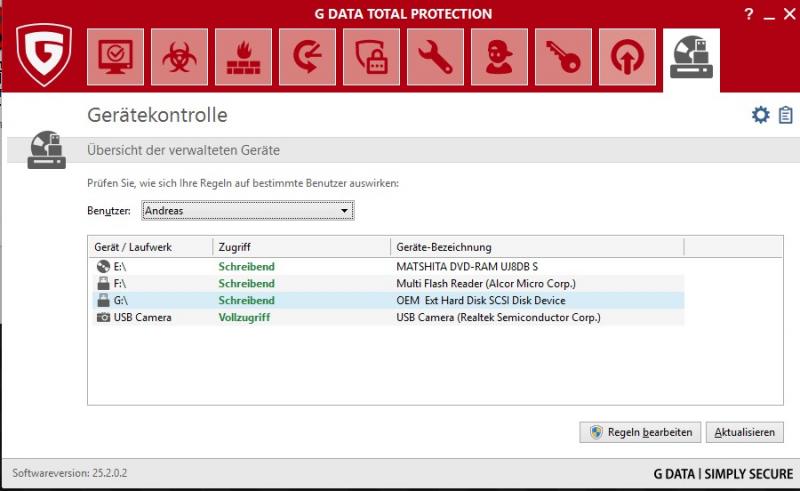Select the E:\ DVD drive row
800x491 pixels.
388,266
